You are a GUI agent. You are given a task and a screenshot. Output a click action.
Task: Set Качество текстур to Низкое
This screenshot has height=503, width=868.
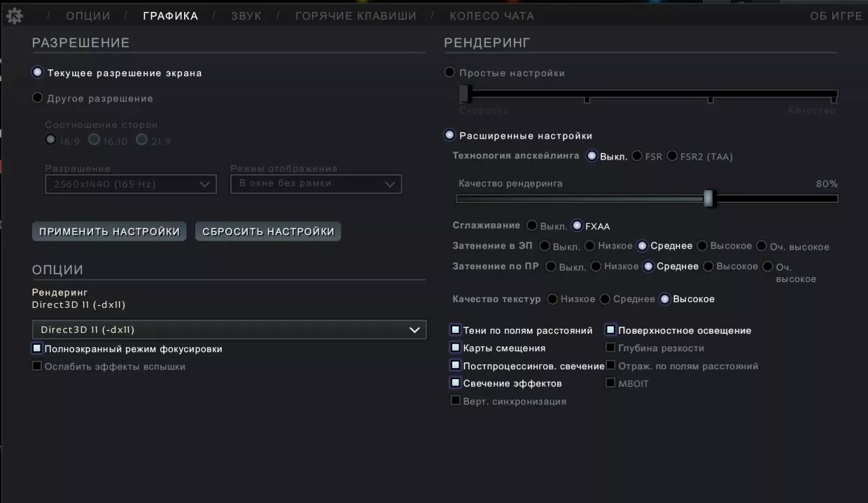tap(552, 299)
